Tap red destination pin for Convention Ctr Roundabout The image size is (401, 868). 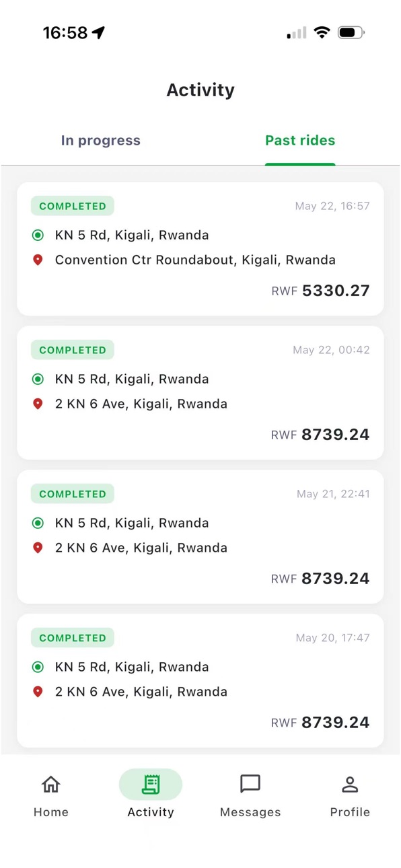click(38, 260)
